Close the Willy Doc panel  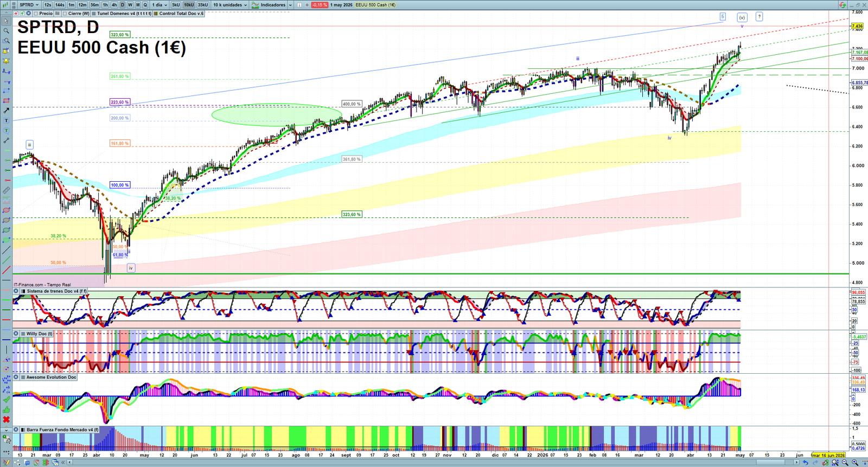tap(16, 334)
